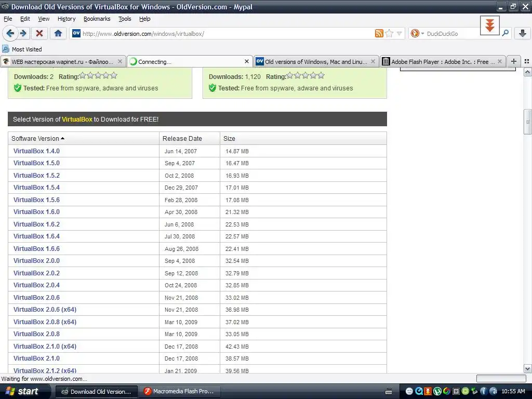Open the VirtualBox 2.0.0 link

click(37, 261)
